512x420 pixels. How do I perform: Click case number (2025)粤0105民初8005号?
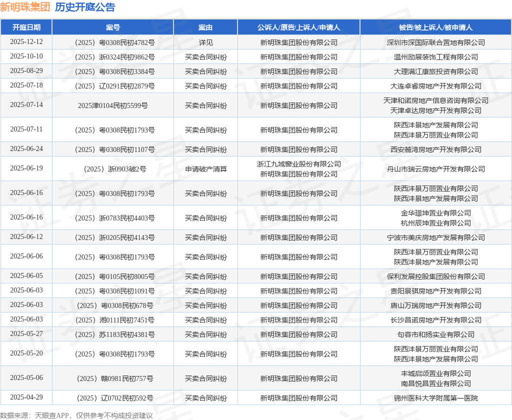click(114, 276)
